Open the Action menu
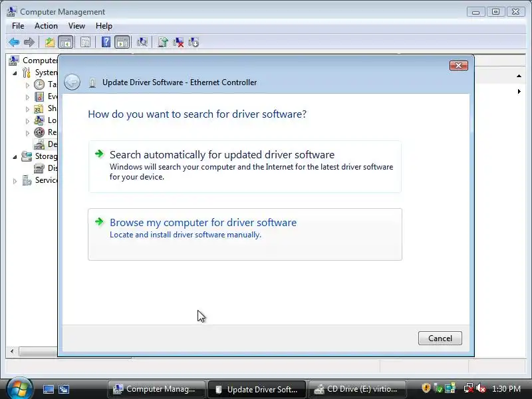532x399 pixels. (x=46, y=26)
